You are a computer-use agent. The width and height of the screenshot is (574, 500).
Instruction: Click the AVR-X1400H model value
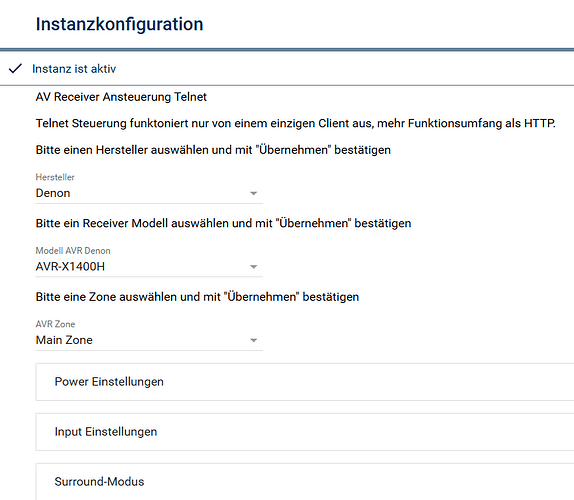(x=70, y=266)
